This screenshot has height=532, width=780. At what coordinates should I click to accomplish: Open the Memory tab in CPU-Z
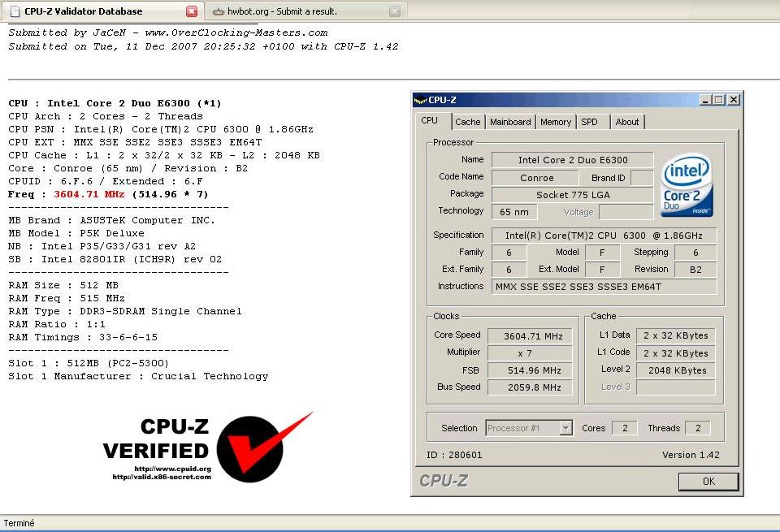556,122
